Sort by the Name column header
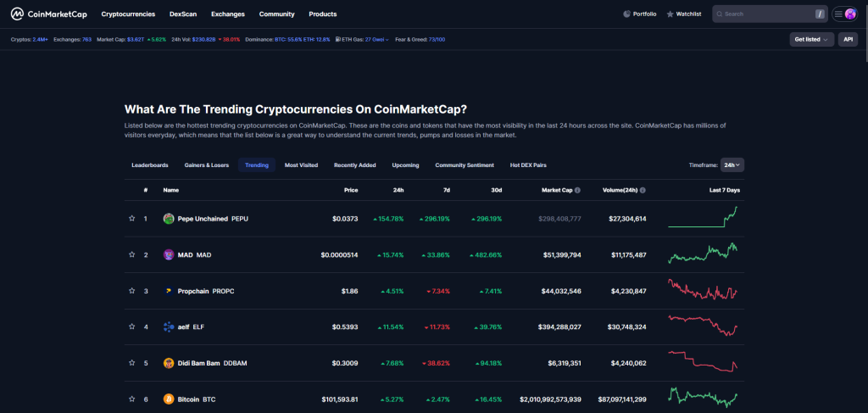868x413 pixels. pyautogui.click(x=171, y=190)
